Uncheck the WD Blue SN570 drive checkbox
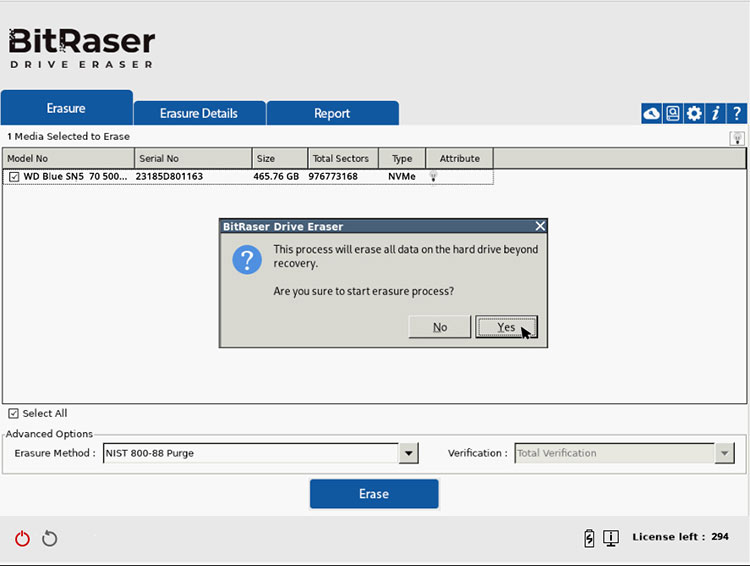 14,177
